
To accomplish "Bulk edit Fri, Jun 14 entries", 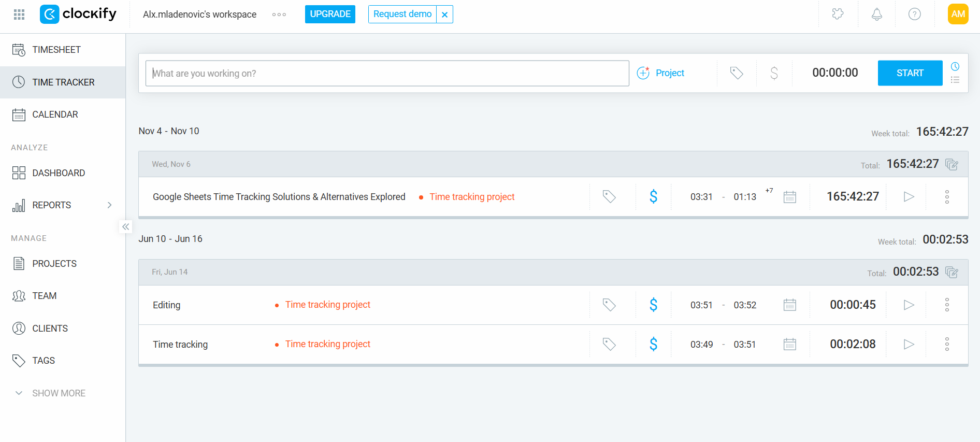I will 952,272.
